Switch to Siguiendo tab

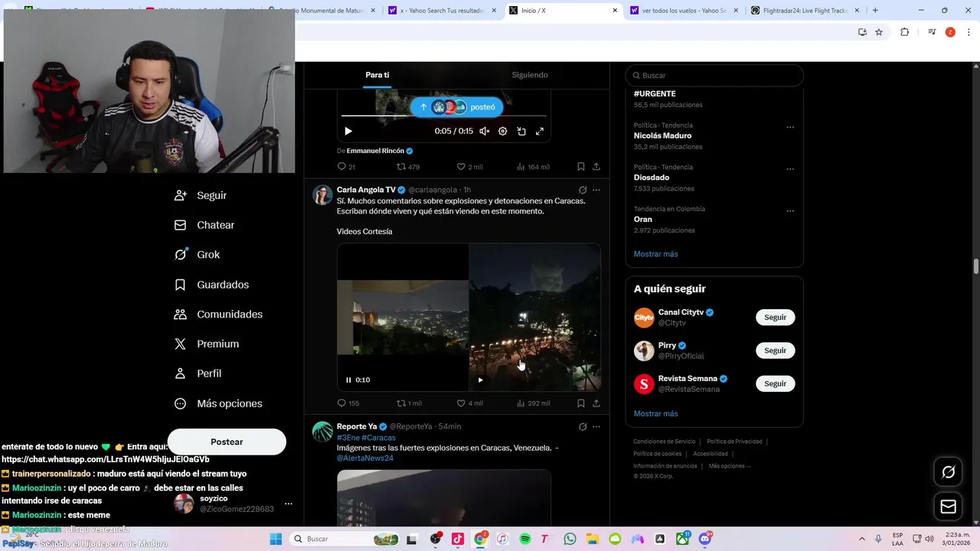click(x=530, y=75)
